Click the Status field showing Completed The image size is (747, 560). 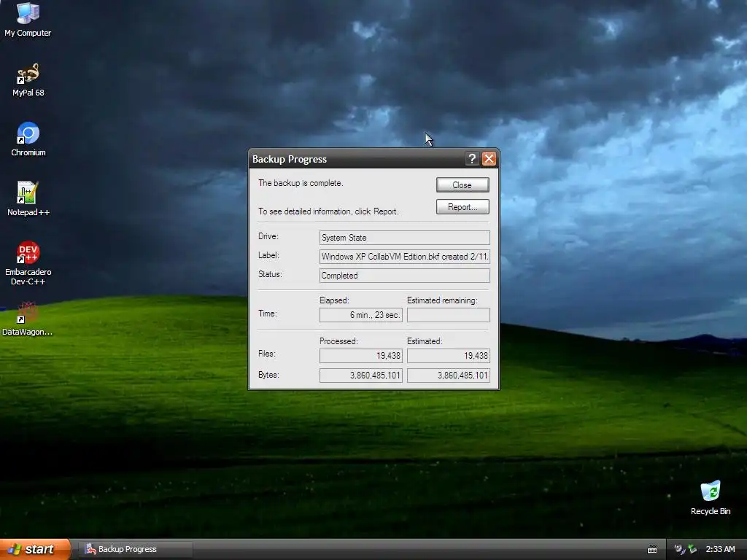404,275
